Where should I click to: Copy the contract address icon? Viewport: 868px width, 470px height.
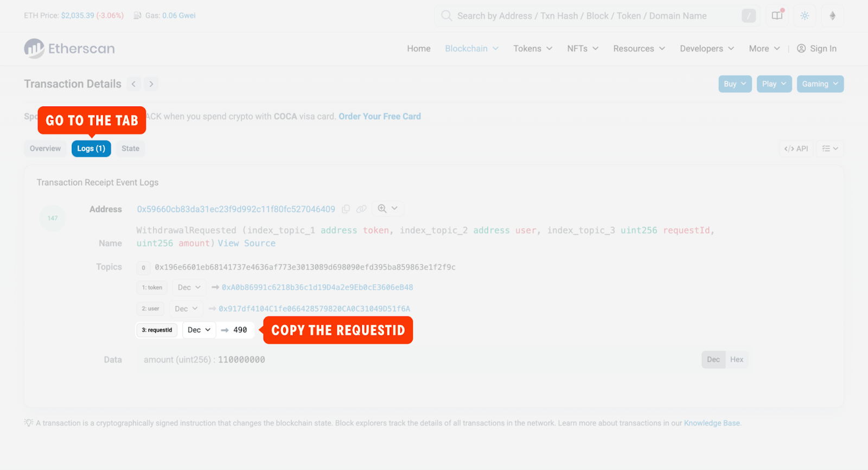[x=346, y=209]
